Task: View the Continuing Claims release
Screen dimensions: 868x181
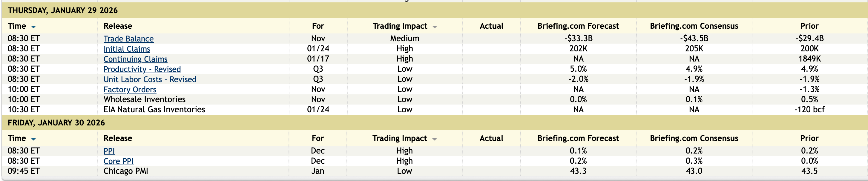Action: pos(135,59)
